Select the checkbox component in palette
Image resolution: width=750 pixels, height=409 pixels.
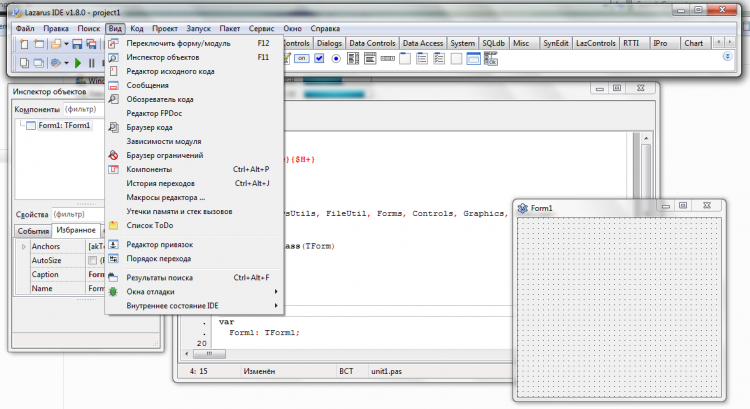(319, 59)
